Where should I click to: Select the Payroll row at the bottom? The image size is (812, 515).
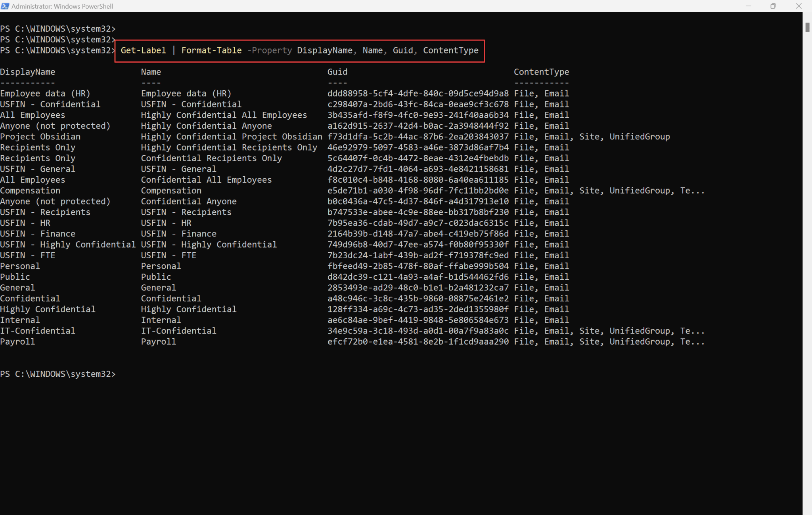(17, 341)
